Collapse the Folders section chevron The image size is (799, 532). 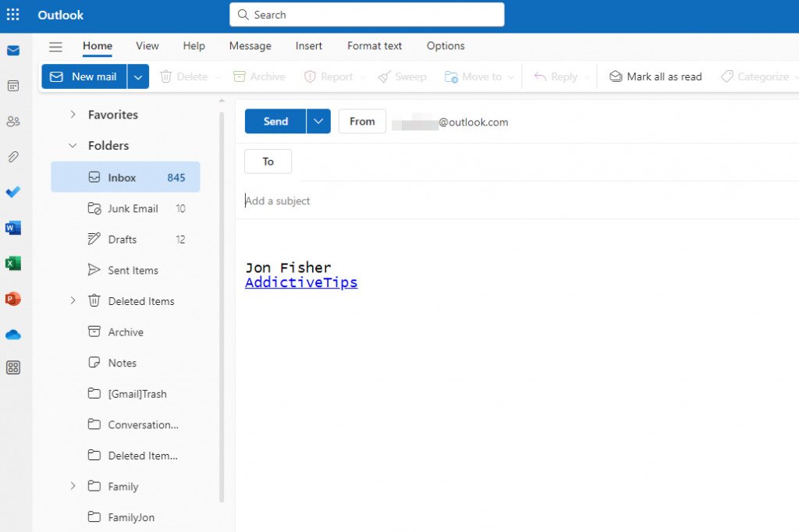click(71, 145)
